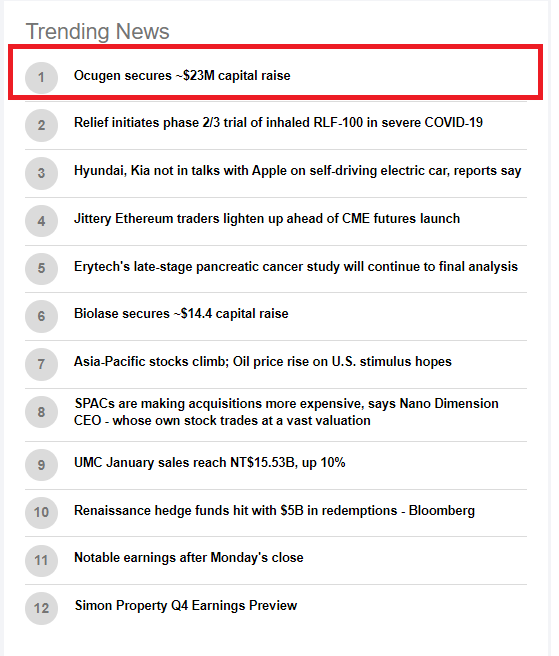The width and height of the screenshot is (559, 656).
Task: Click the number 5 rank circle
Action: pos(41,269)
